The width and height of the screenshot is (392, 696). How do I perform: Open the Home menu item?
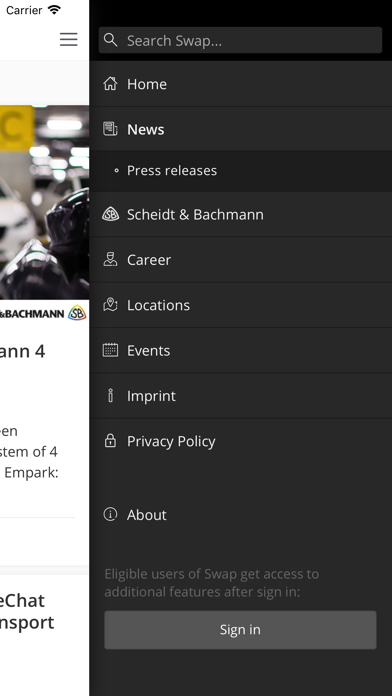[241, 84]
